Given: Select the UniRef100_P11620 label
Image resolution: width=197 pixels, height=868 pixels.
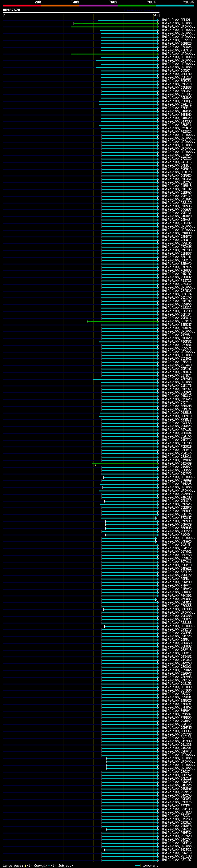Looking at the screenshot, I should (x=177, y=399).
